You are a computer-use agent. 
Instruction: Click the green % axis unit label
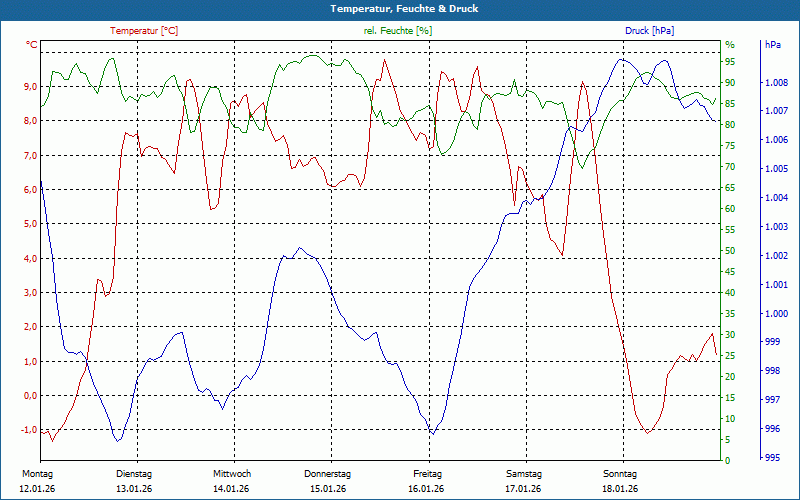coord(730,45)
